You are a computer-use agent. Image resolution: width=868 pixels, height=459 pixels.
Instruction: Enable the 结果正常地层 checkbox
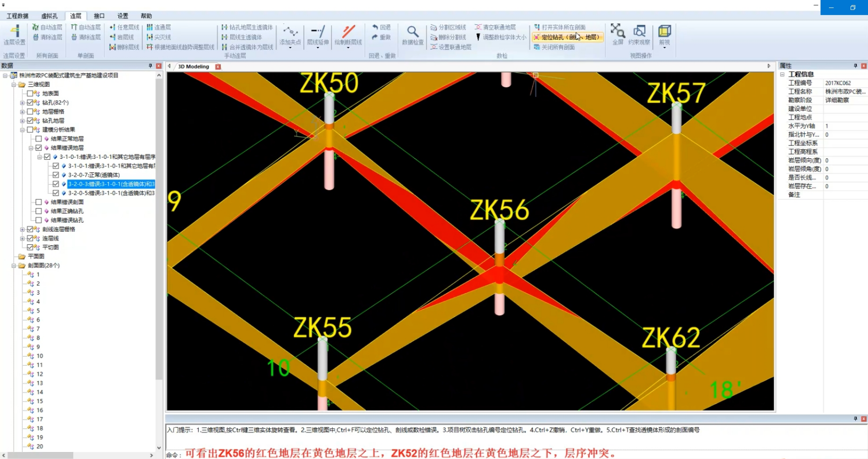[x=38, y=139]
